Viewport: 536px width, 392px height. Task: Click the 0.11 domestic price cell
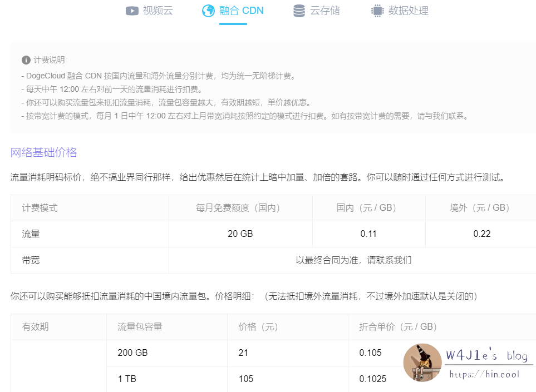tap(369, 234)
